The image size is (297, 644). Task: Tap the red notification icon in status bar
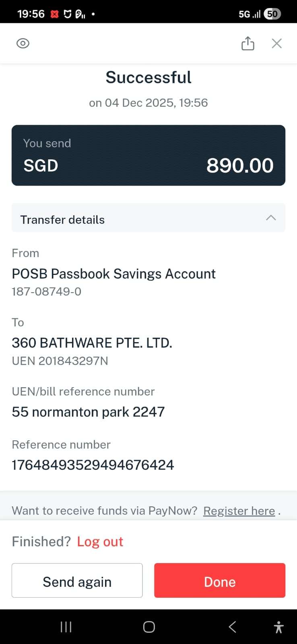(55, 14)
